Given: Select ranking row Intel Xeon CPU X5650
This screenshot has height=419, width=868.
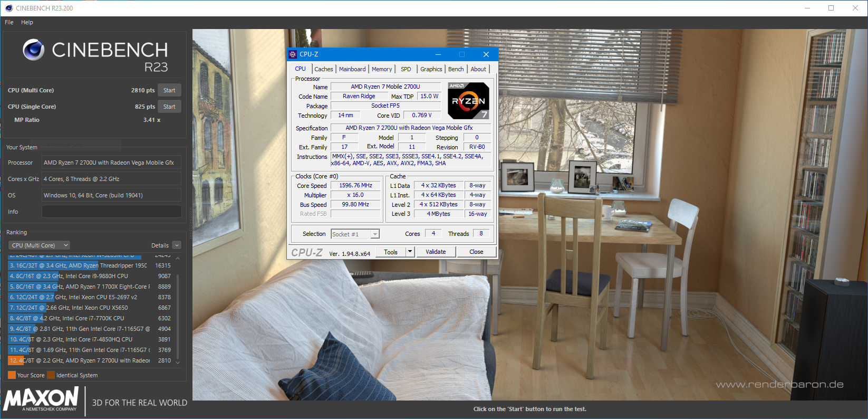Looking at the screenshot, I should pos(90,308).
